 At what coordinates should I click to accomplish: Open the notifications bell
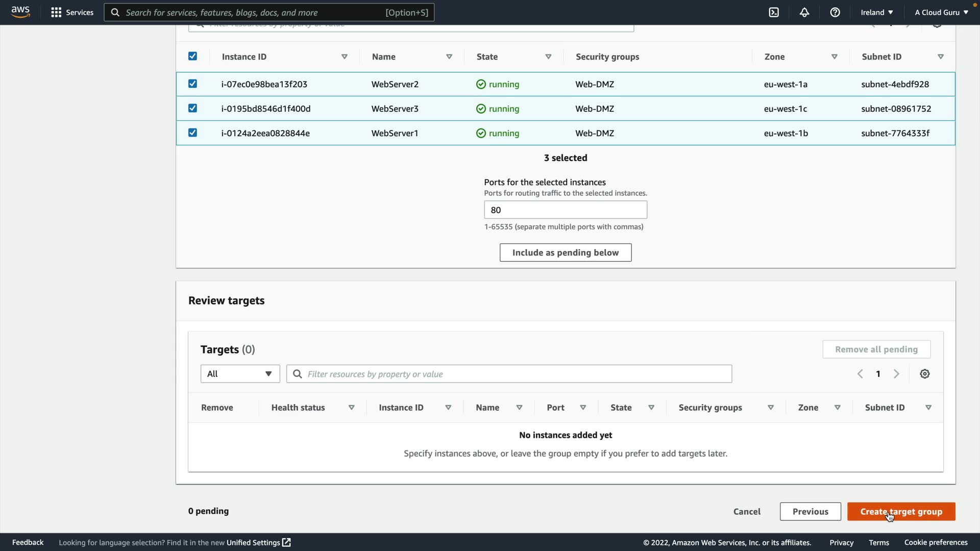[x=804, y=12]
